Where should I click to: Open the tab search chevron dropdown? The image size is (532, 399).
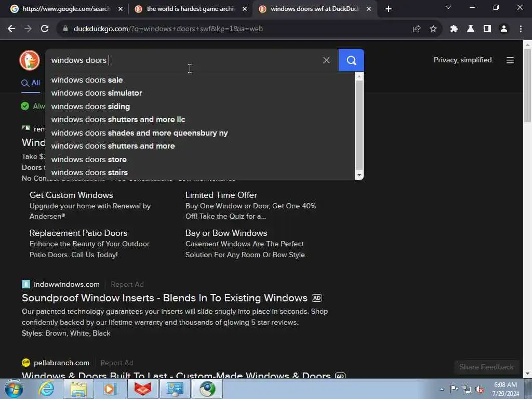(x=448, y=7)
